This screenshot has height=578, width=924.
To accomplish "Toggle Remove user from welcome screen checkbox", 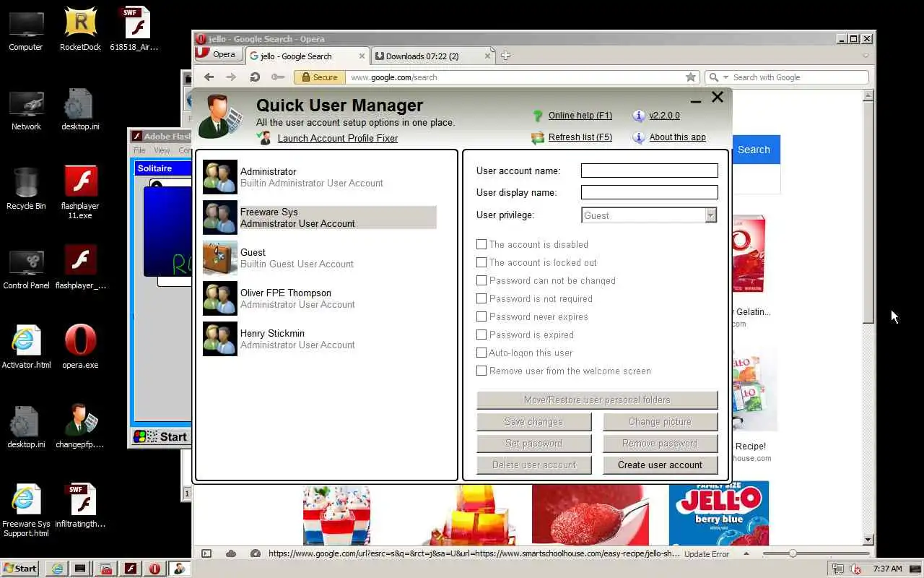I will tap(481, 371).
